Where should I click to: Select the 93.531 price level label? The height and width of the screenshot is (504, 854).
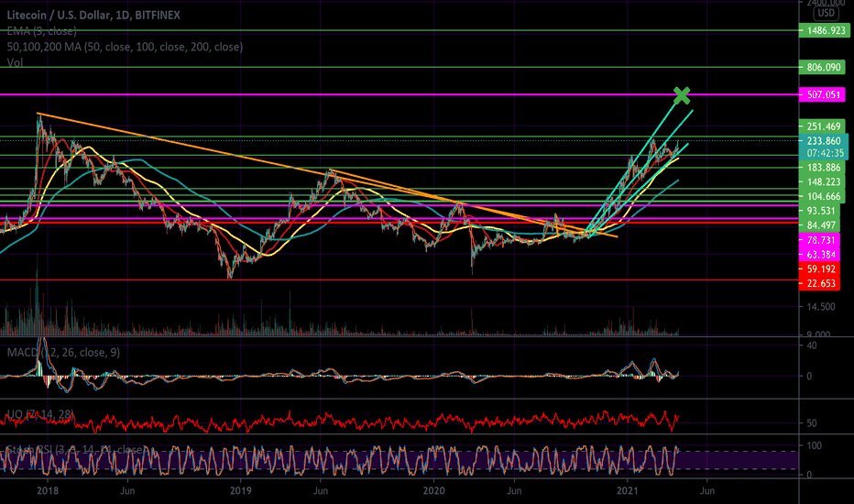coord(819,211)
